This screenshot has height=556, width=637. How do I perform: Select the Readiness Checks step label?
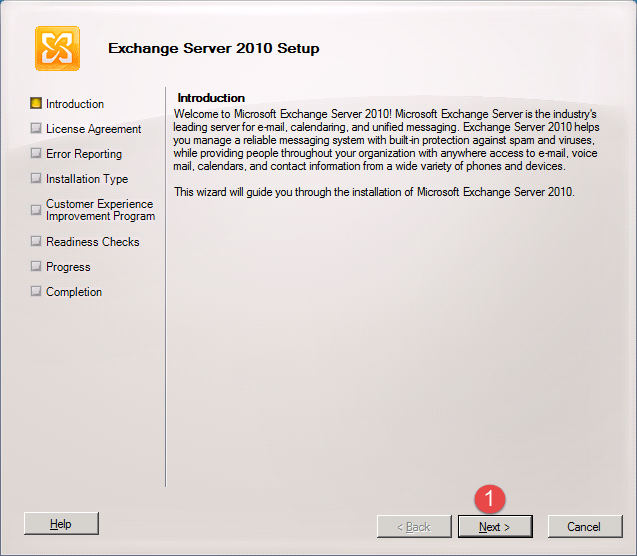point(93,242)
